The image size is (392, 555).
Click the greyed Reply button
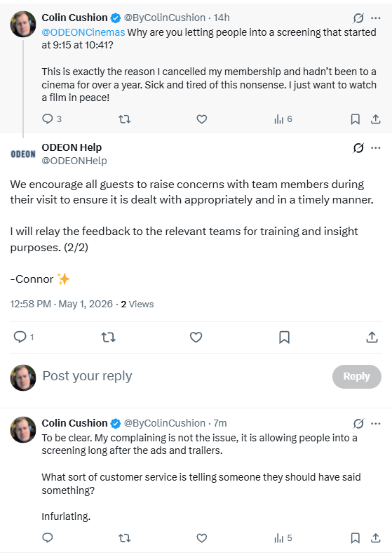(357, 376)
